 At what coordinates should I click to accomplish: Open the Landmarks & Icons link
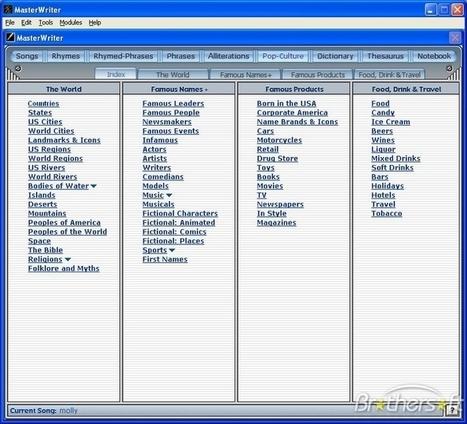(64, 140)
